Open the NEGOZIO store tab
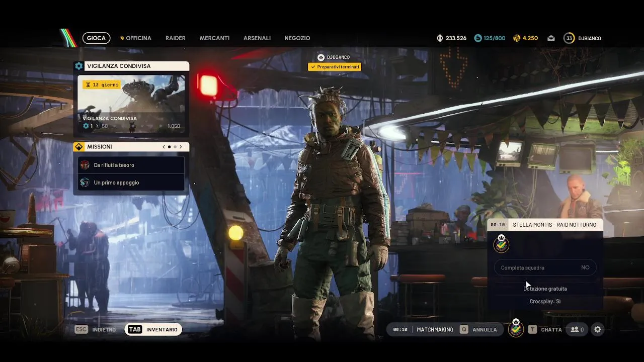Image resolution: width=644 pixels, height=362 pixels. [297, 38]
